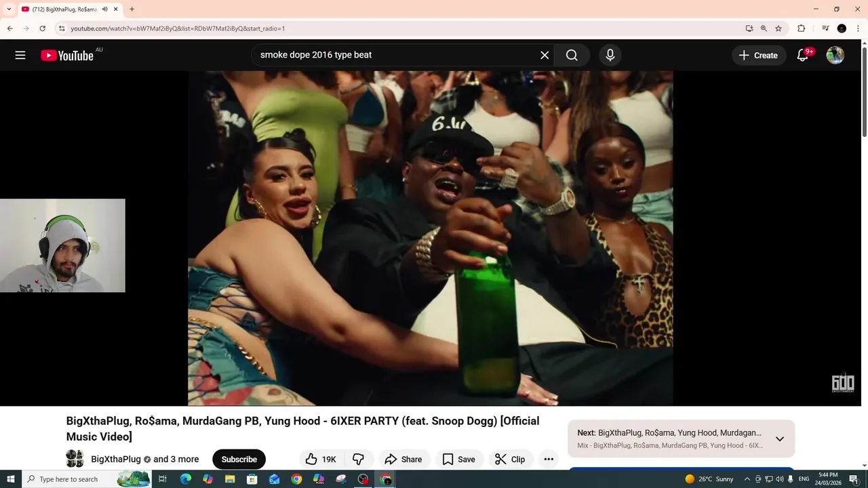Open YouTube notifications bell
The height and width of the screenshot is (488, 868).
(x=803, y=56)
